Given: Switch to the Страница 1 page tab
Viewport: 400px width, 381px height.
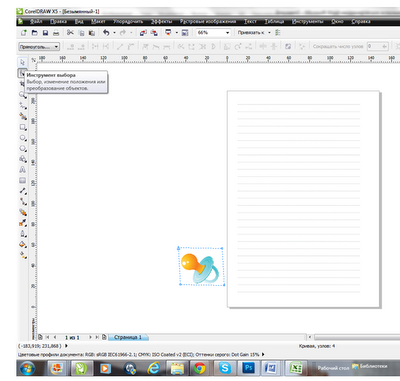Looking at the screenshot, I should pyautogui.click(x=128, y=337).
